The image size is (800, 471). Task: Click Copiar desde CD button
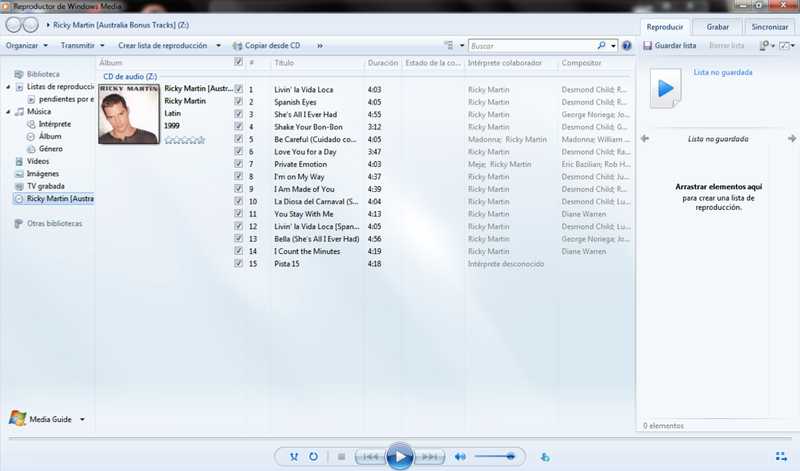pos(266,45)
